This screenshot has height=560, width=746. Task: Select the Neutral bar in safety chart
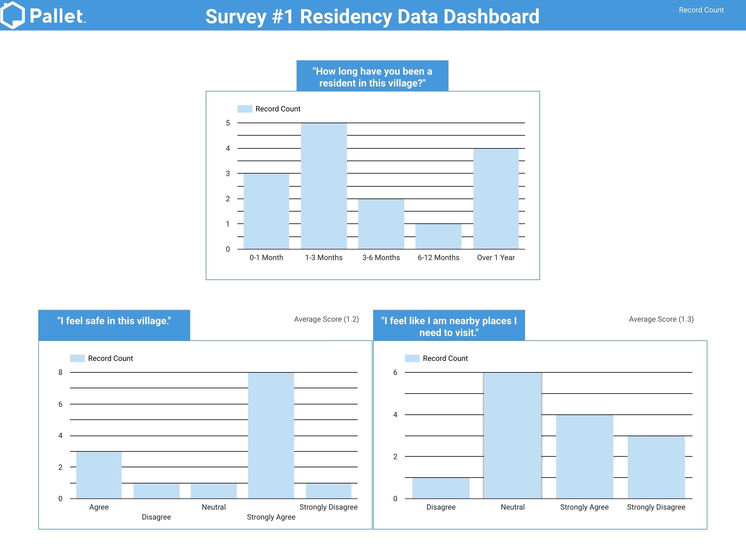pos(214,491)
